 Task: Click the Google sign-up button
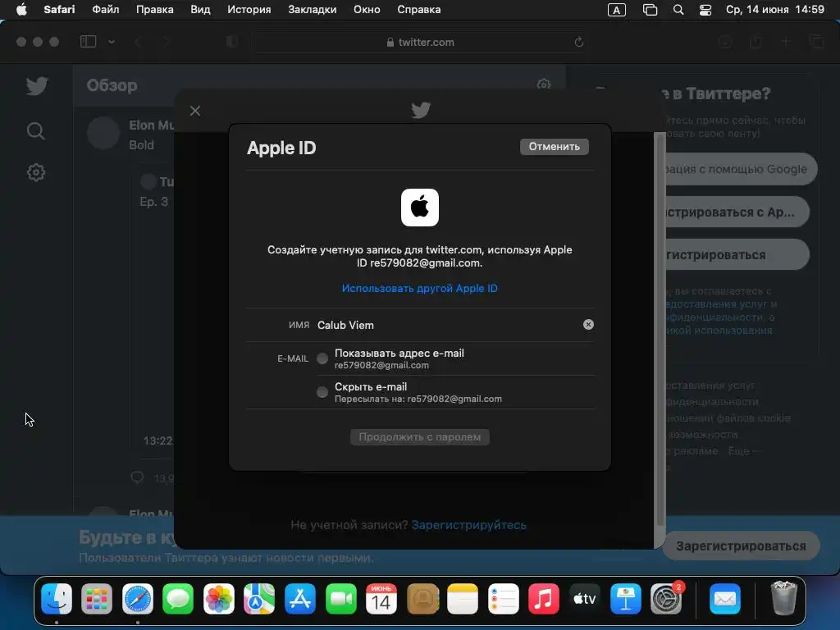pyautogui.click(x=741, y=169)
